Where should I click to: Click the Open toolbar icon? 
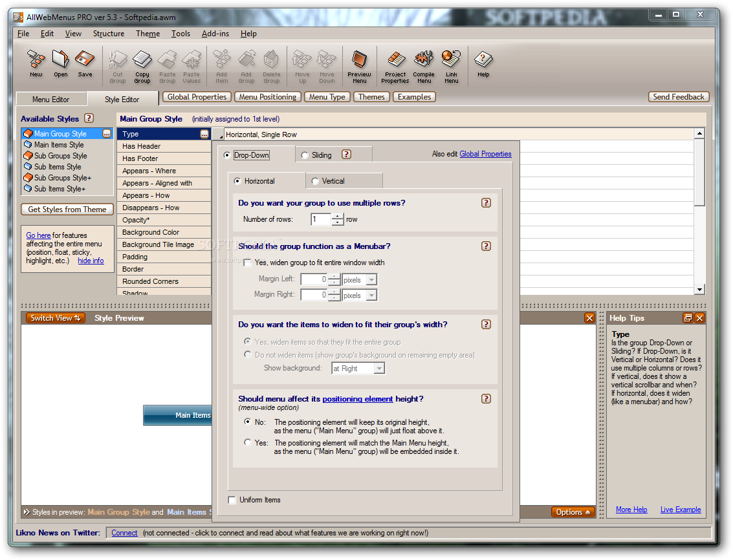click(x=60, y=63)
